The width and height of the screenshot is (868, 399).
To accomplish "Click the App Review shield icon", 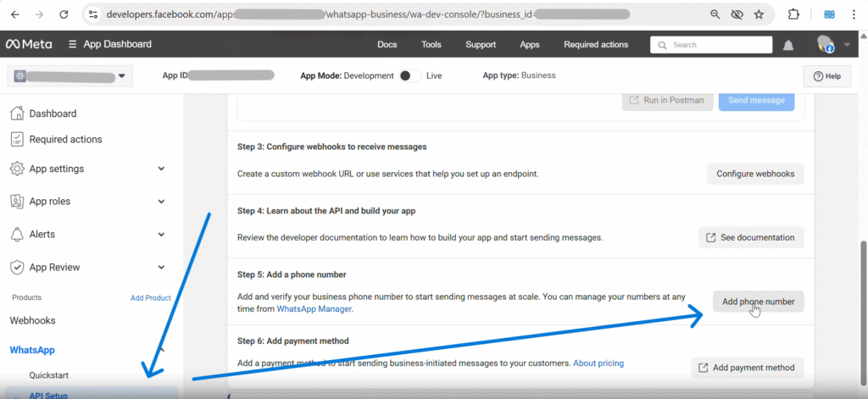I will [x=17, y=267].
